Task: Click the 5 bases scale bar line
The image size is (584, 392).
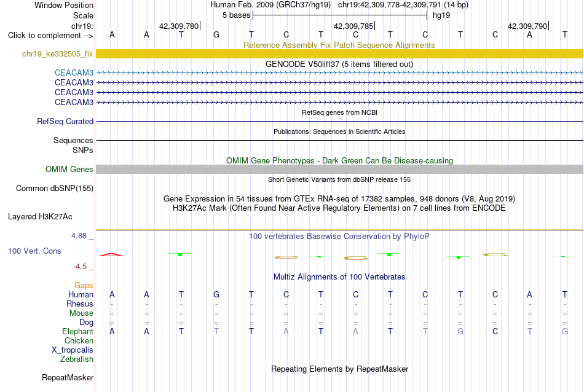Action: pyautogui.click(x=340, y=15)
